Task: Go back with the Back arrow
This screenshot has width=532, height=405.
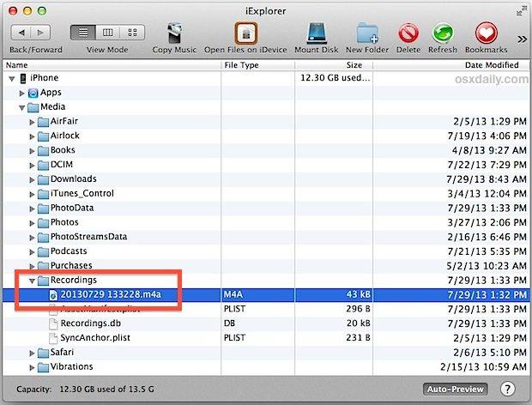Action: 19,33
